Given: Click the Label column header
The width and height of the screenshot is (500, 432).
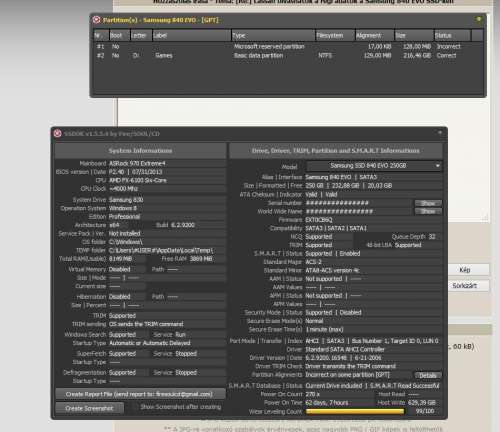Looking at the screenshot, I should (192, 35).
